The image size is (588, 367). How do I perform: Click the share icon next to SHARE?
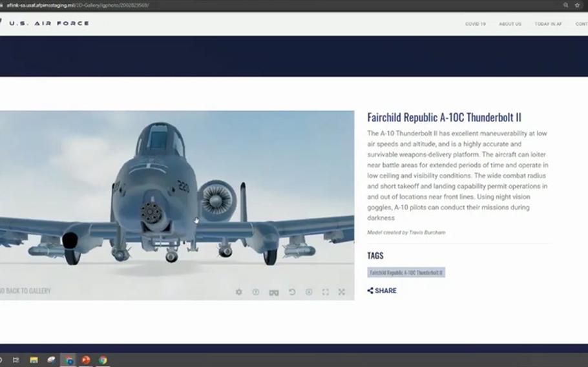coord(370,291)
